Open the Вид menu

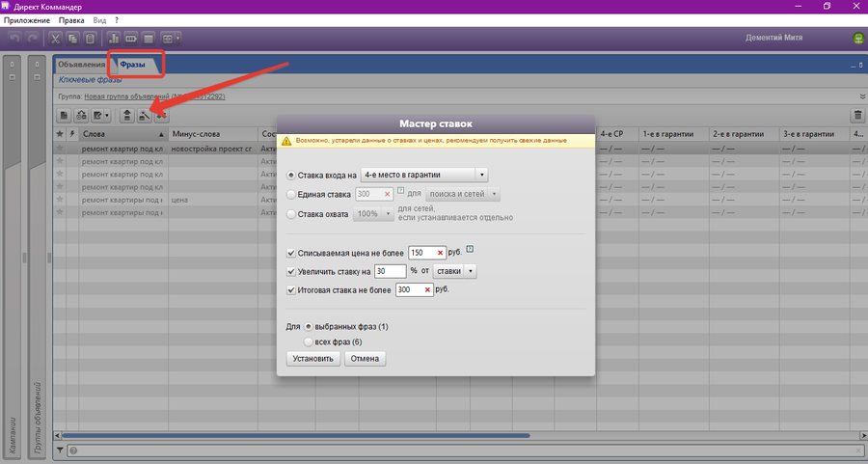[x=99, y=20]
